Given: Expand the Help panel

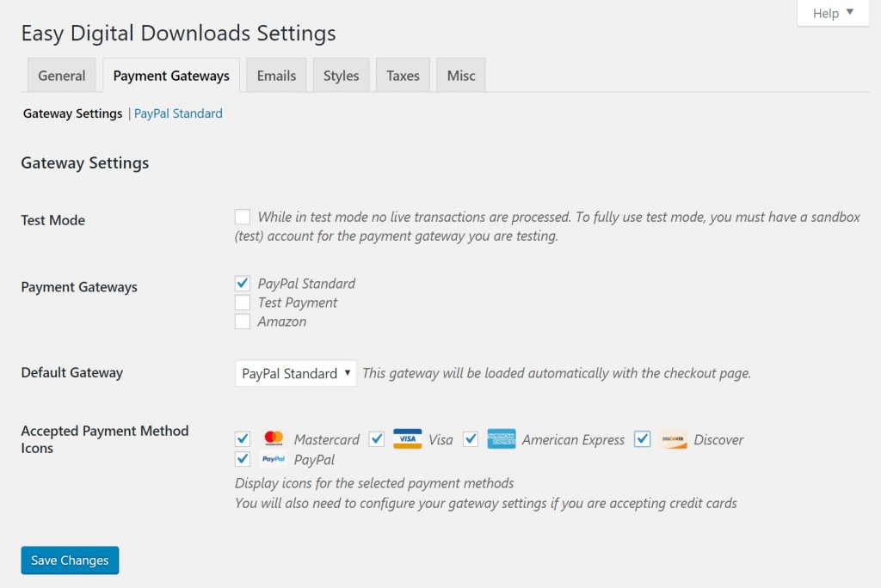Looking at the screenshot, I should [831, 13].
